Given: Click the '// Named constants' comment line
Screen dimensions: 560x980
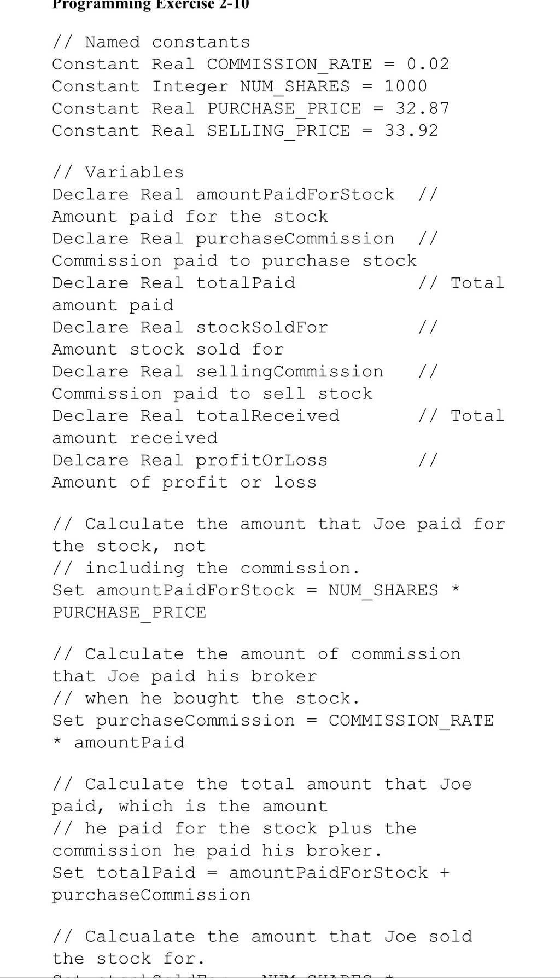Looking at the screenshot, I should 151,42.
